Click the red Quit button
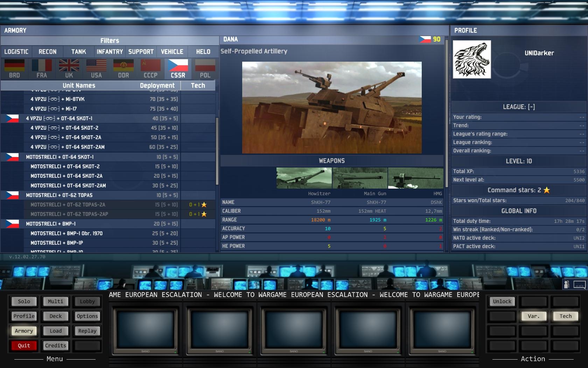The width and height of the screenshot is (588, 368). tap(24, 346)
